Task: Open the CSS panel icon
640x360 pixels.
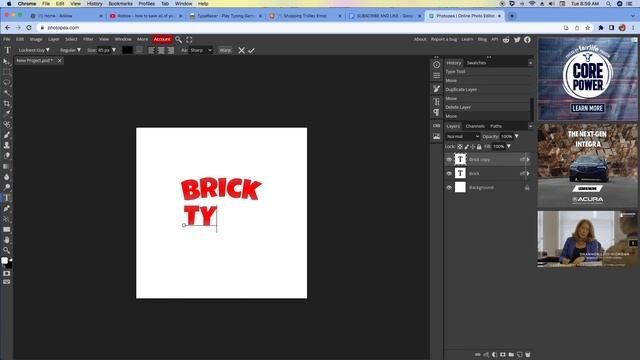Action: [436, 125]
